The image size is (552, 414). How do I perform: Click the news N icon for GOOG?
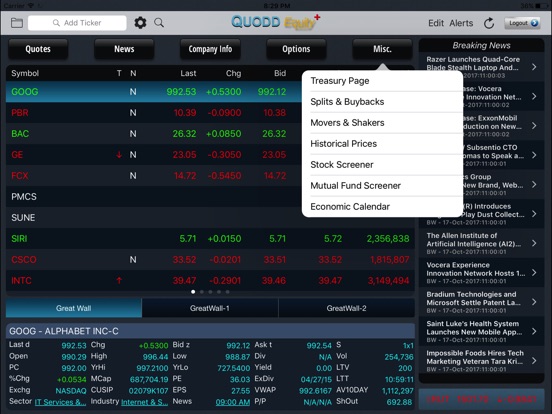(x=133, y=92)
